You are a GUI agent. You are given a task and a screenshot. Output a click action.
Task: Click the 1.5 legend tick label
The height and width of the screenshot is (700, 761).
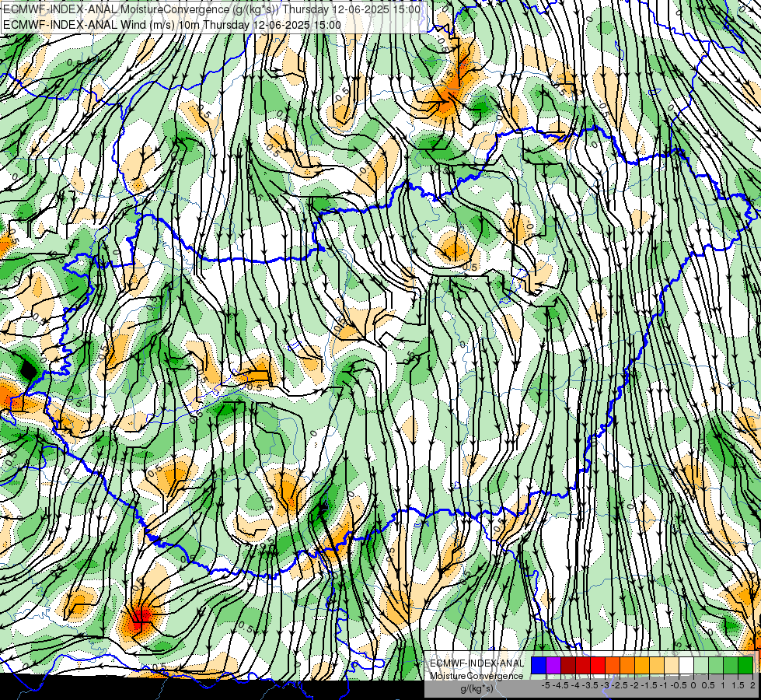pos(738,685)
